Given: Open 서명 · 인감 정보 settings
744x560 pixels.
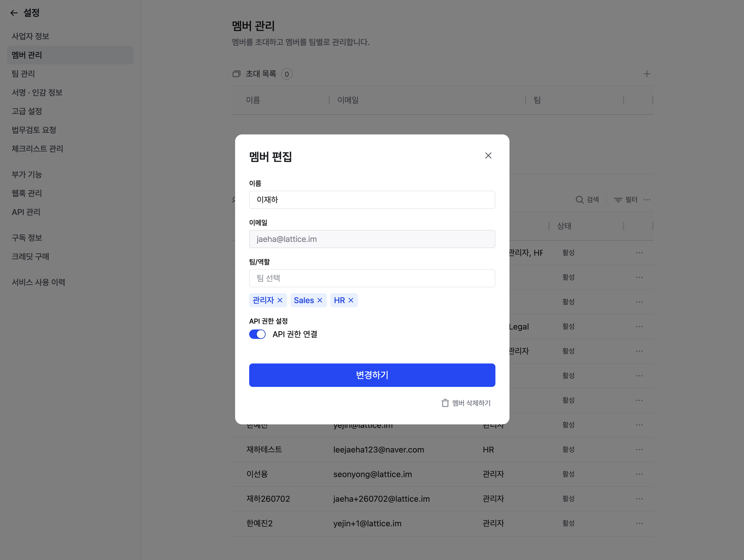Looking at the screenshot, I should (37, 93).
